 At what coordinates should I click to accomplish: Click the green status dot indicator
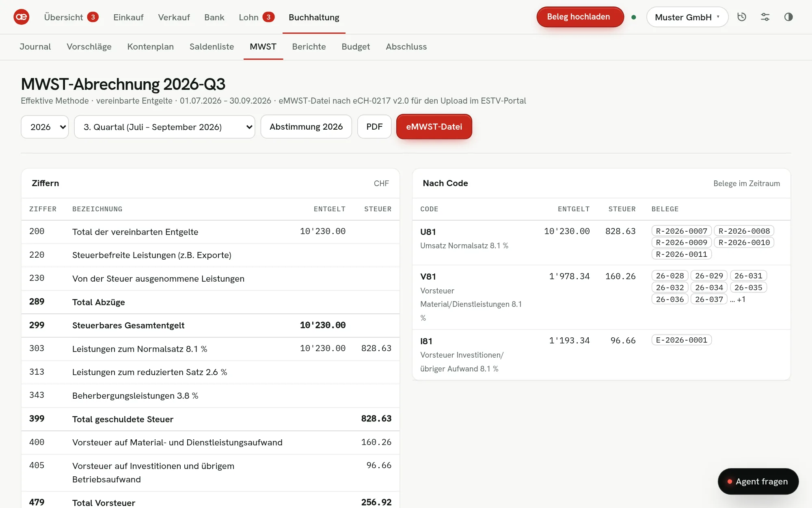634,17
